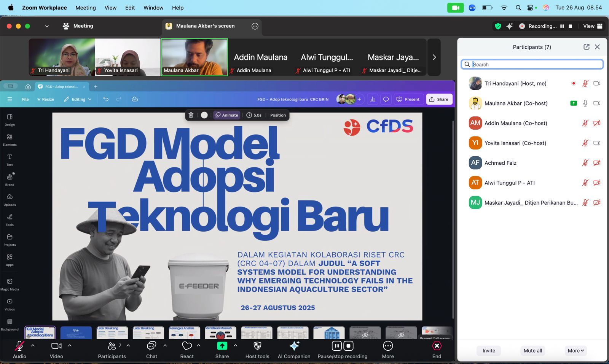
Task: Click the Present button in Canva
Action: [408, 99]
